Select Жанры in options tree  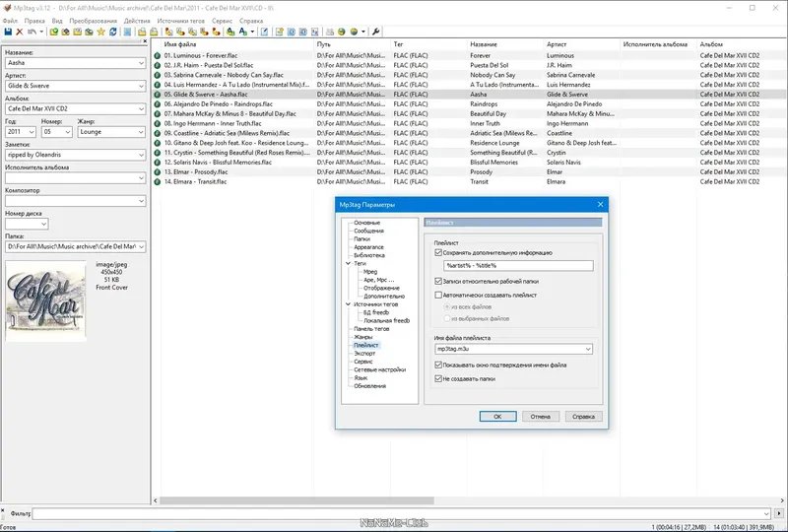pyautogui.click(x=362, y=337)
